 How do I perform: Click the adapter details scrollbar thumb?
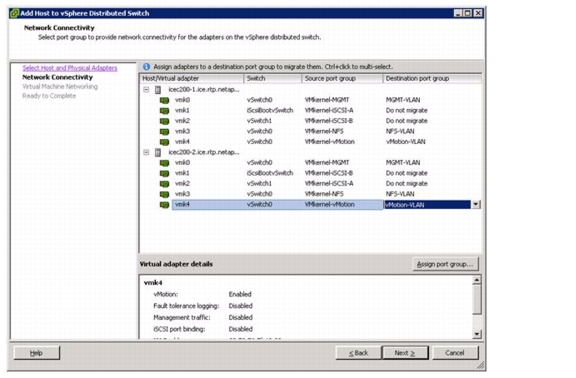point(476,300)
